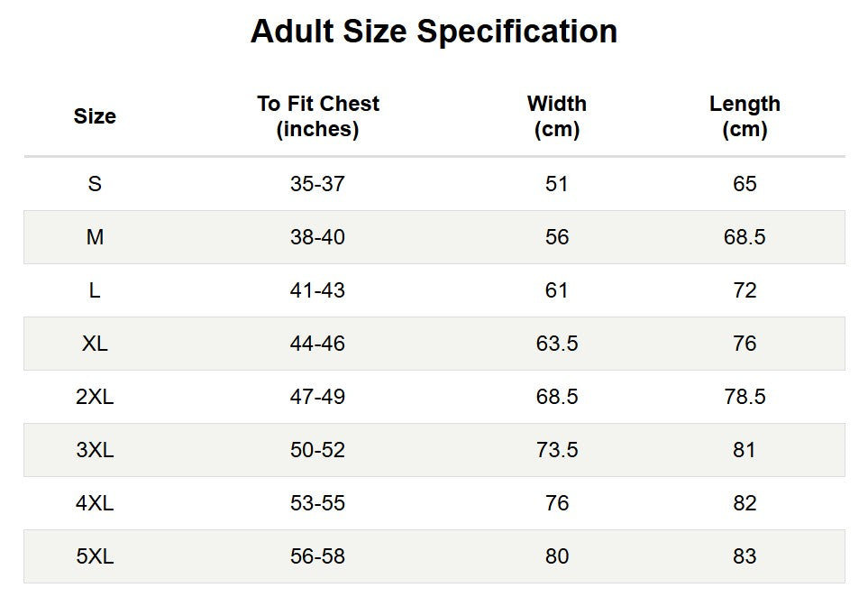Click the 35-37 chest value
This screenshot has height=606, width=868.
tap(318, 184)
